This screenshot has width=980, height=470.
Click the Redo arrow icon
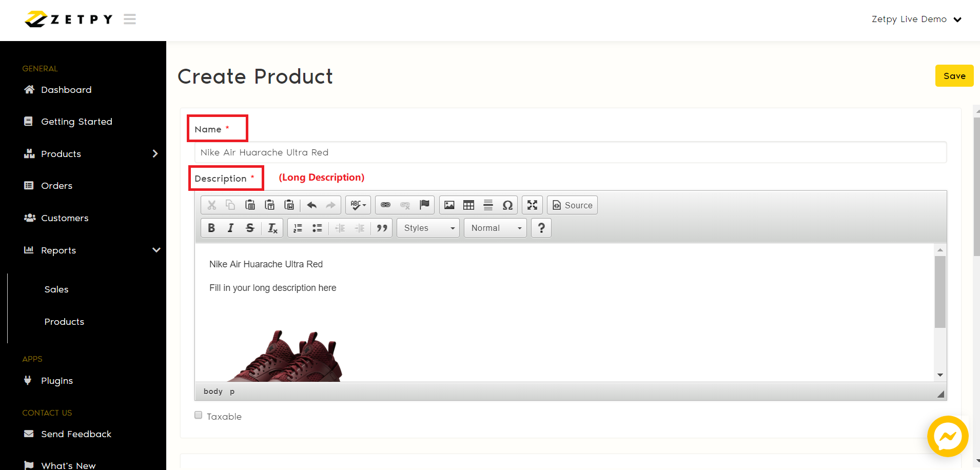pos(331,205)
